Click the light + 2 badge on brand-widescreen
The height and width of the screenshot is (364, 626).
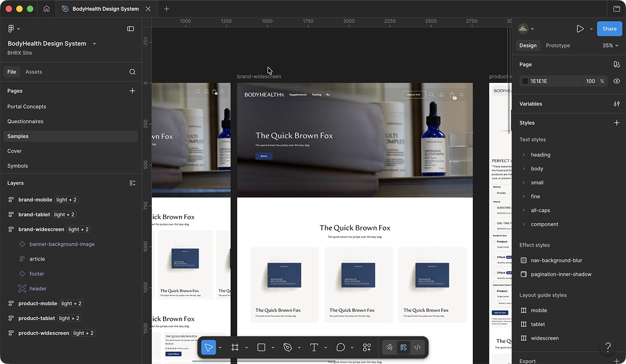coord(79,229)
